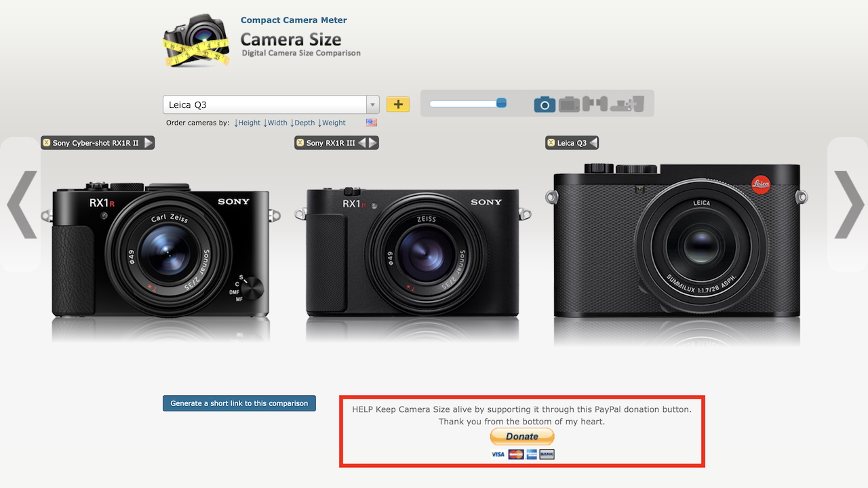Adjust the zoom size slider handle

pyautogui.click(x=501, y=103)
